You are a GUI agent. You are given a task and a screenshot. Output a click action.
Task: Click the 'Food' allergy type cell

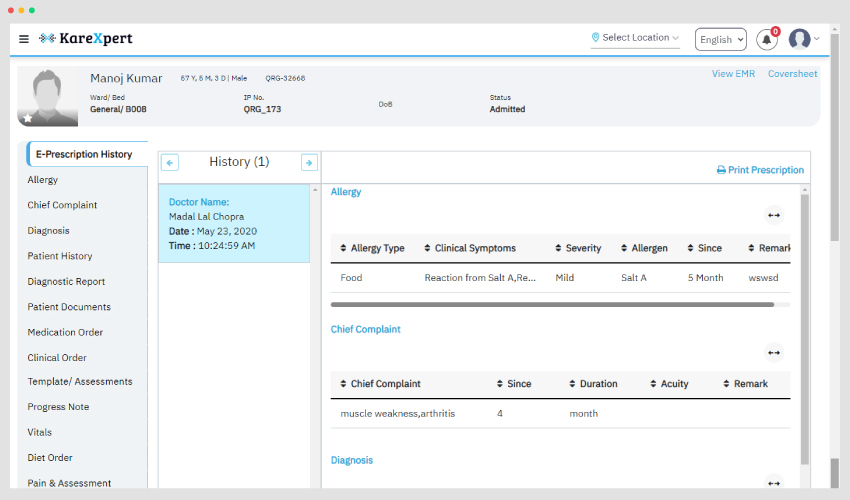[x=351, y=278]
